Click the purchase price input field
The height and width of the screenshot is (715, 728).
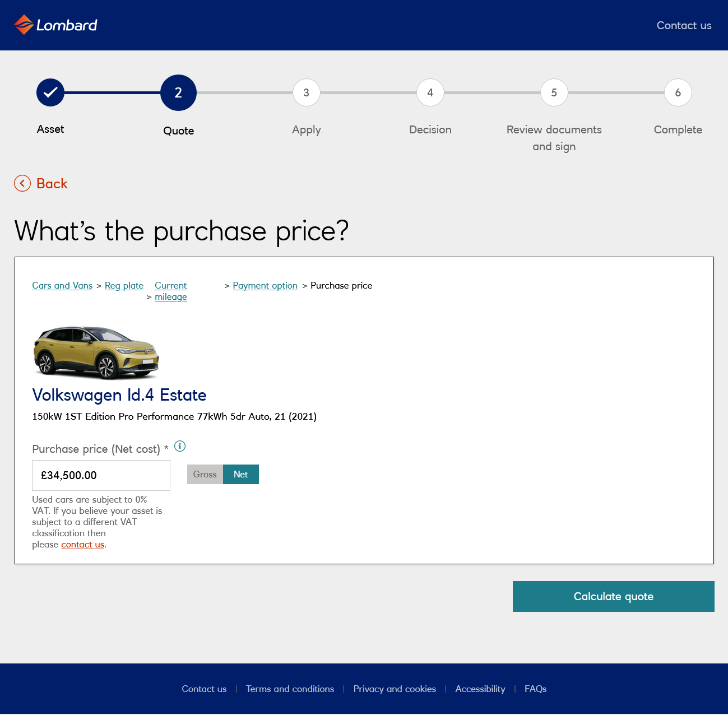101,476
